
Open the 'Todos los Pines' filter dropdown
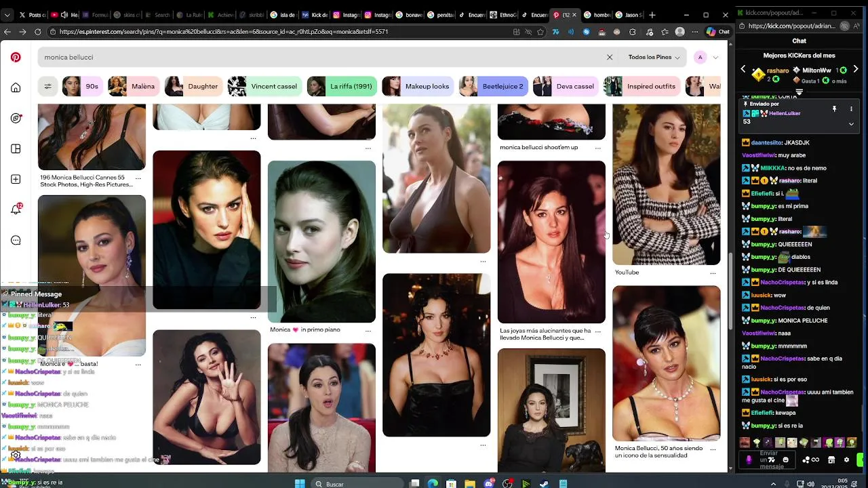coord(654,58)
